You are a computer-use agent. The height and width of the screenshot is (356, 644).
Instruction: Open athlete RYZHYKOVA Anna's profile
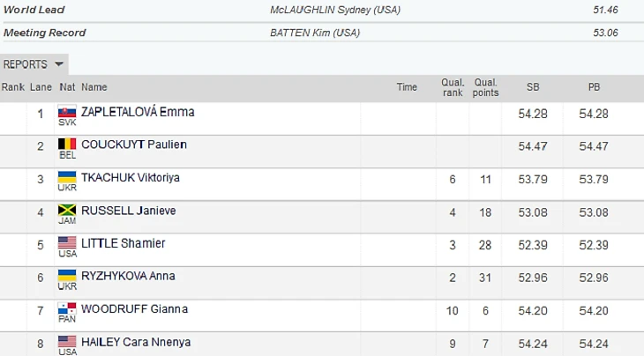click(128, 276)
